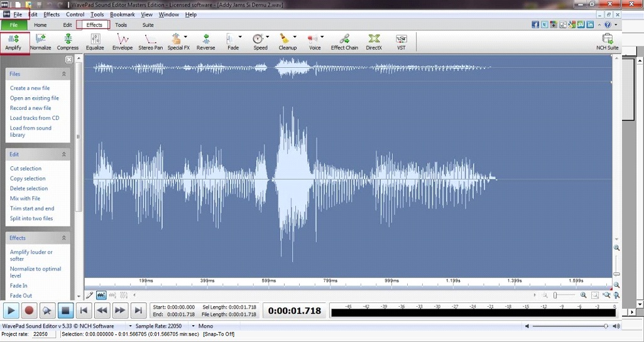
Task: Fast forward the audio
Action: click(x=120, y=311)
